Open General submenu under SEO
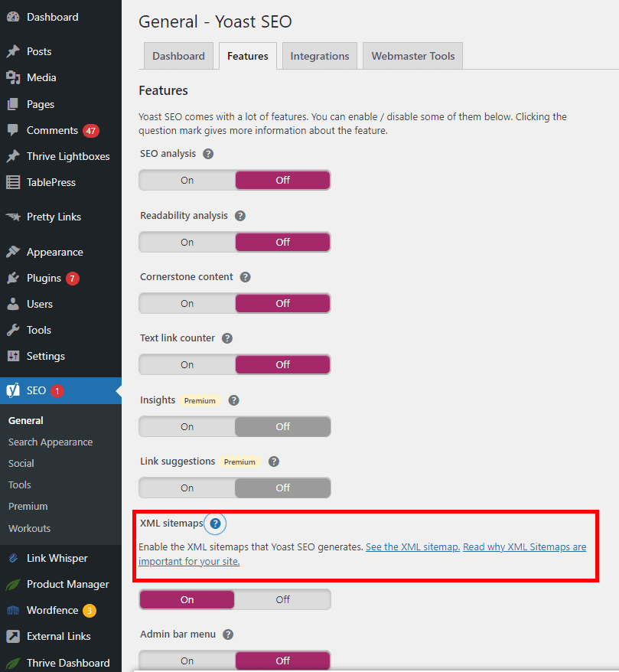The width and height of the screenshot is (619, 672). [26, 421]
